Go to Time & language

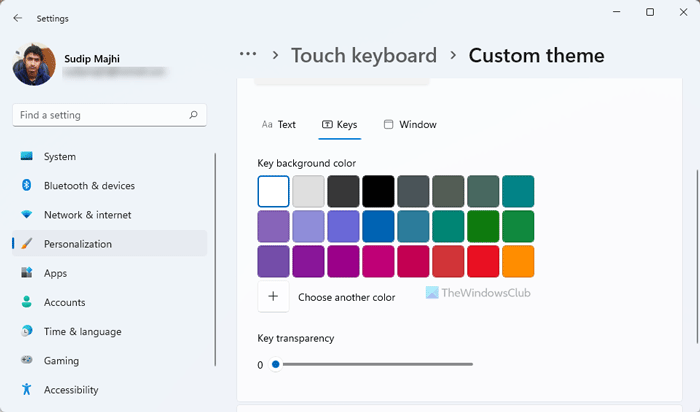(82, 332)
